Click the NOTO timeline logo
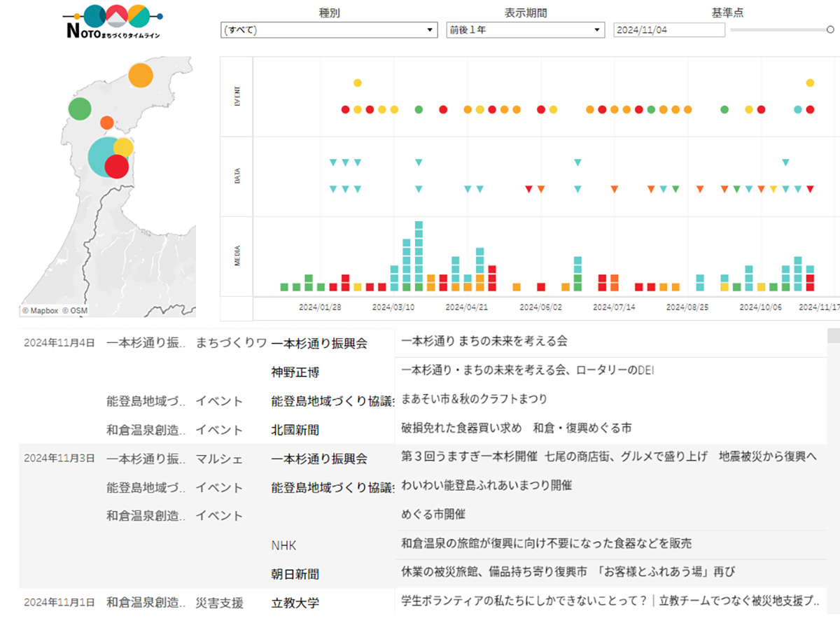840x630 pixels. (112, 22)
